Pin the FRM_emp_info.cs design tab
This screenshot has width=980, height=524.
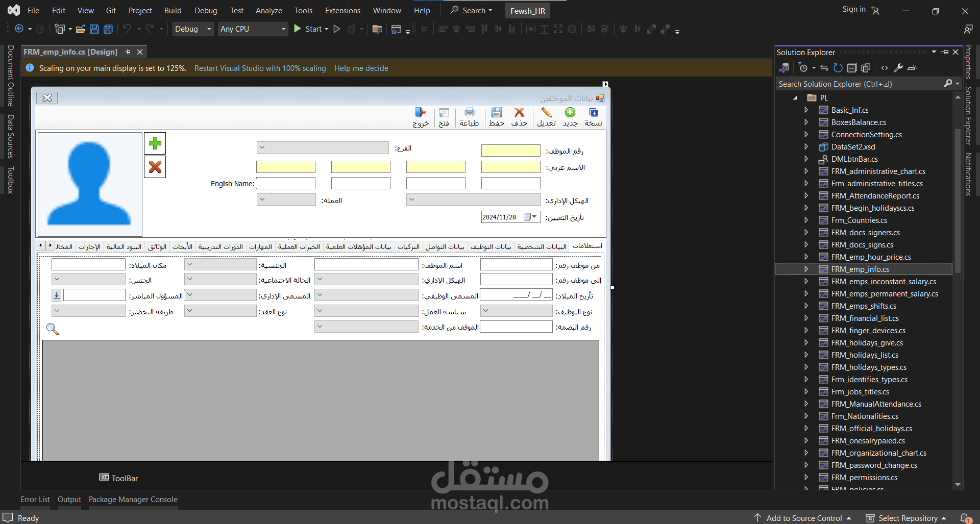tap(128, 52)
